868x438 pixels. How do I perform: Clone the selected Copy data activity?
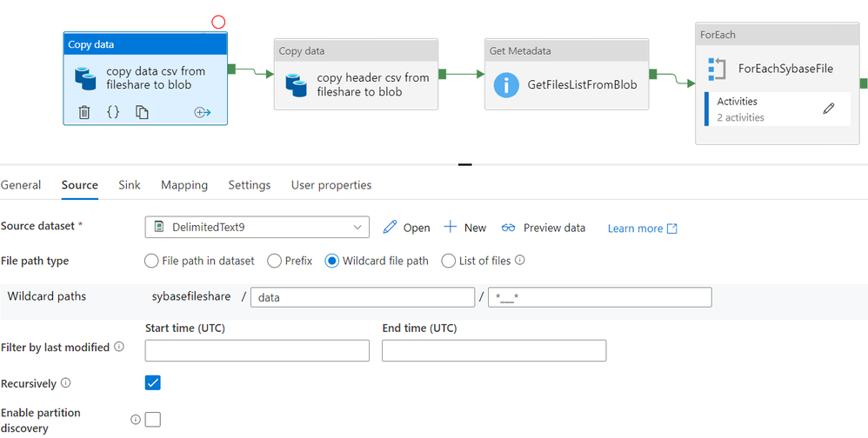[x=142, y=112]
